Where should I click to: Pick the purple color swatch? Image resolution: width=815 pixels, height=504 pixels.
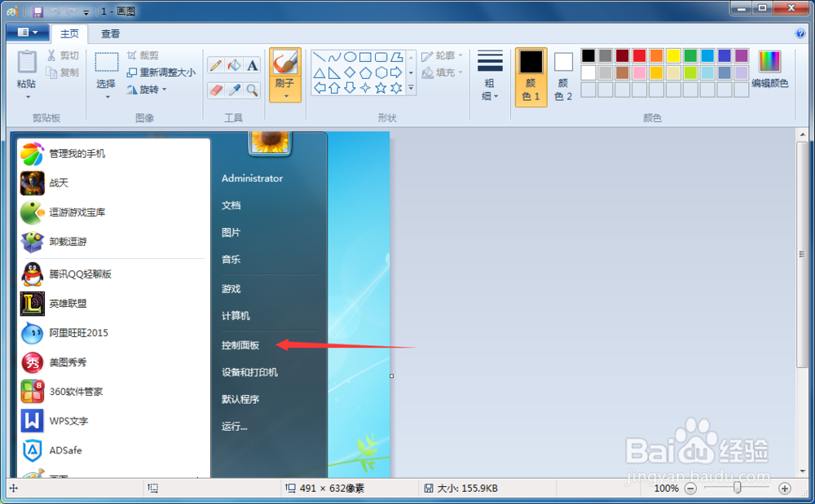coord(742,55)
